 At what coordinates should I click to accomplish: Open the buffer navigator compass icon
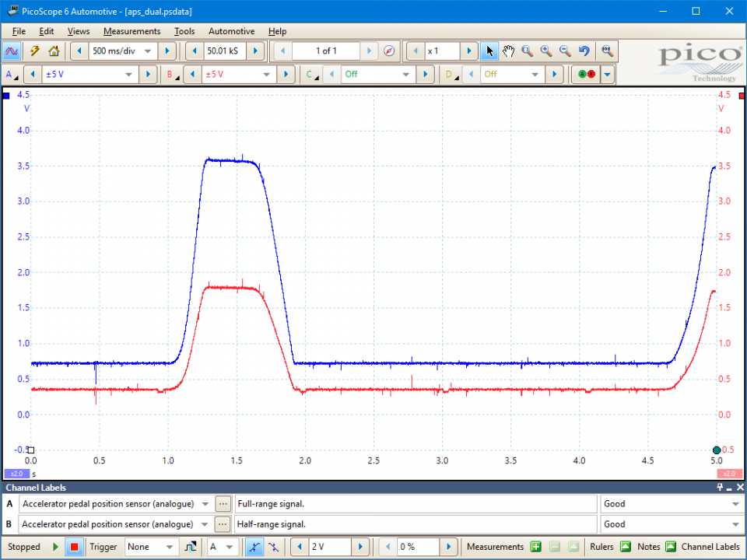click(390, 51)
